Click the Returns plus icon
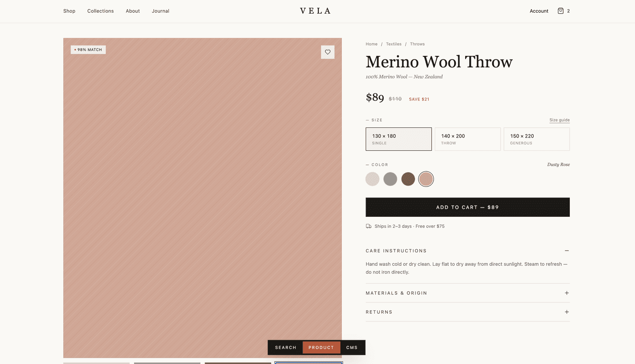Screen dimensions: 635x364 [567, 312]
